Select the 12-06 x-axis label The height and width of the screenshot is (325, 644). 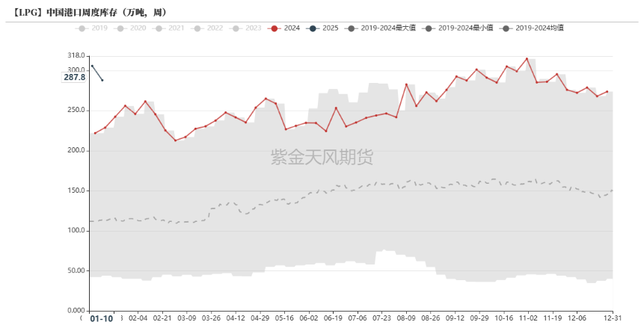tap(577, 318)
